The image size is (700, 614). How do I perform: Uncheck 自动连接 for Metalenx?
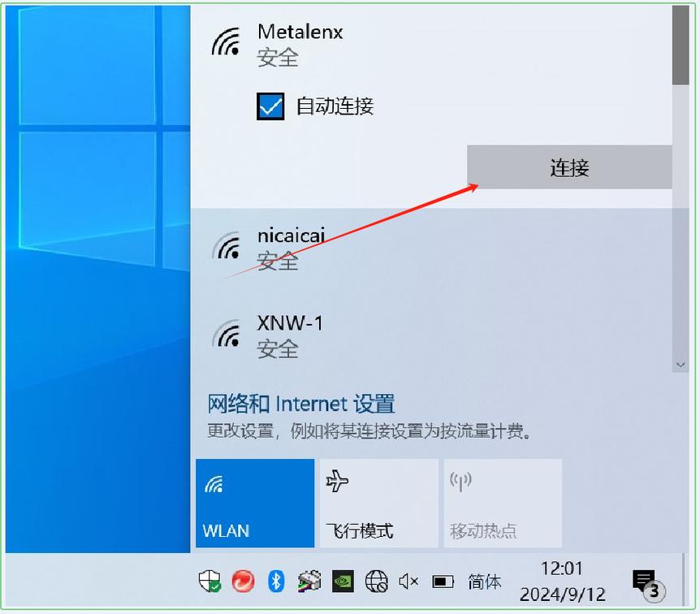(x=270, y=106)
